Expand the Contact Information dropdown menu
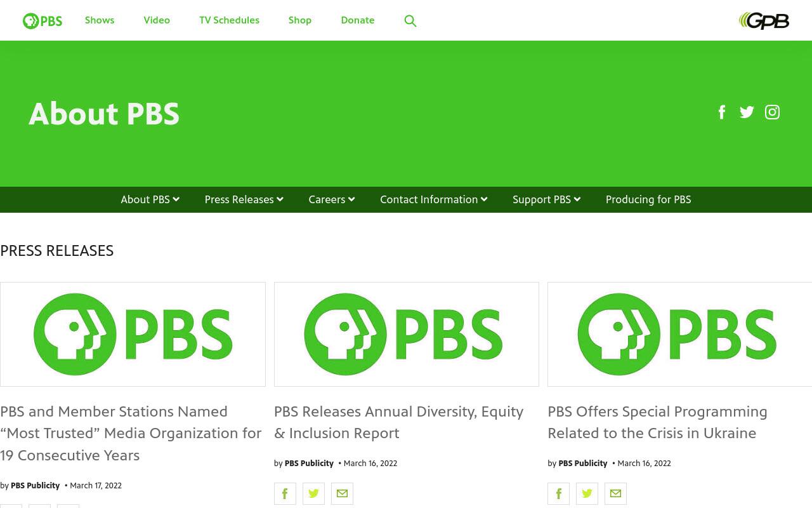The image size is (812, 508). 434,199
